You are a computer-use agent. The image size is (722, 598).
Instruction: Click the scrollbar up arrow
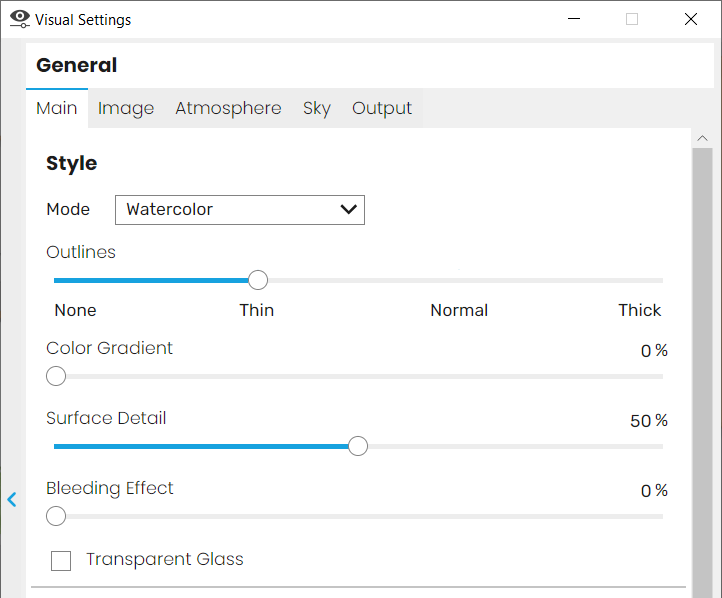pos(702,138)
